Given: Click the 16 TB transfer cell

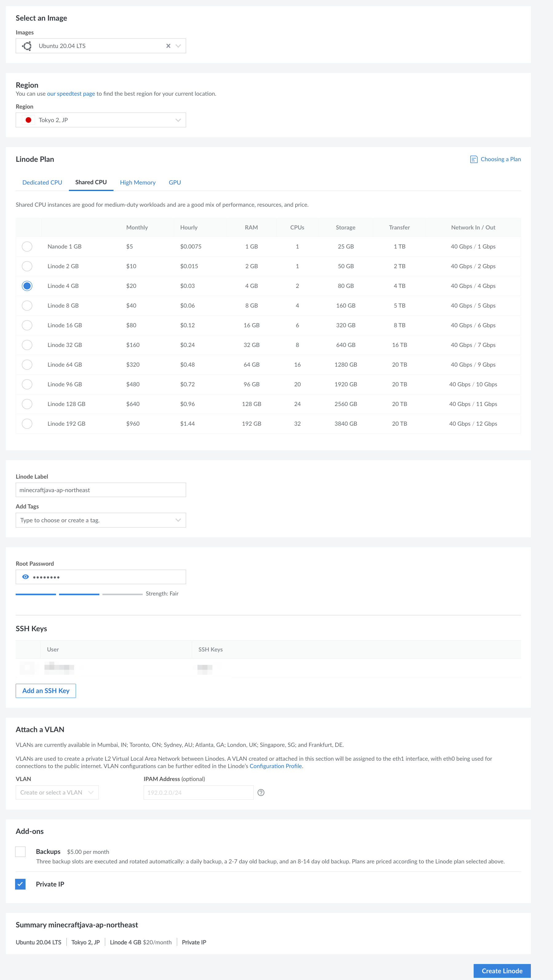Looking at the screenshot, I should click(x=399, y=345).
